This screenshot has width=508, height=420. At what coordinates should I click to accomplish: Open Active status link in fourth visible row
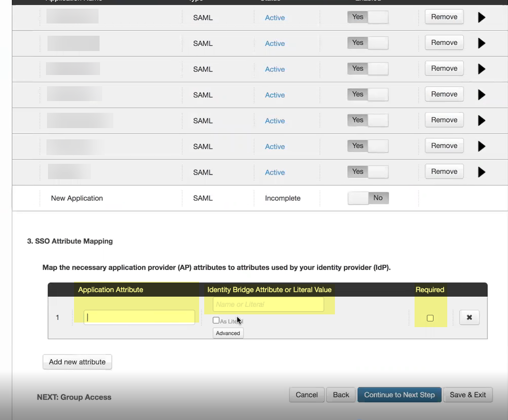275,95
